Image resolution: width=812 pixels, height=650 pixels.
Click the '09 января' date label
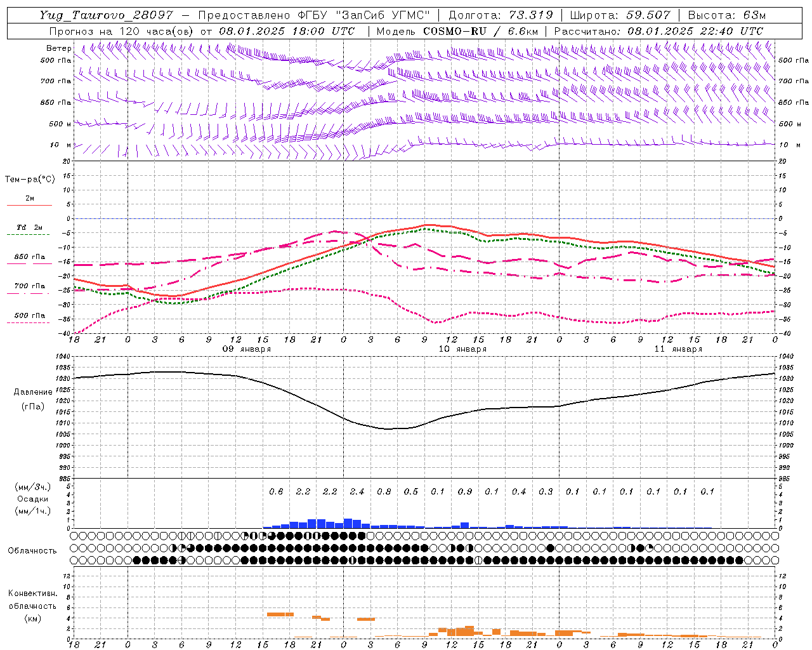[246, 349]
